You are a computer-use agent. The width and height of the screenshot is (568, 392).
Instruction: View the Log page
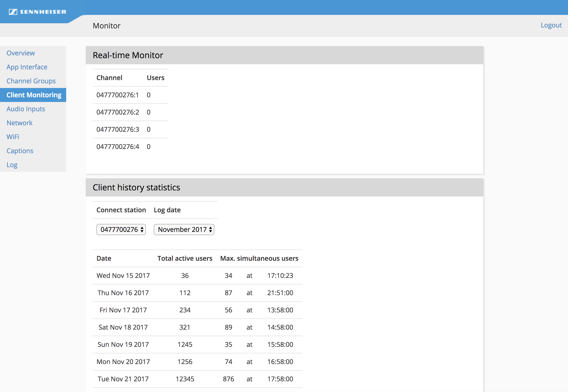coord(12,165)
